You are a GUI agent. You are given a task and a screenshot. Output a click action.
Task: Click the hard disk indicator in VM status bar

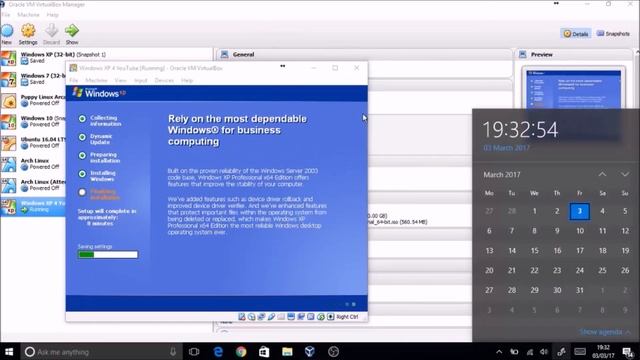pos(242,317)
